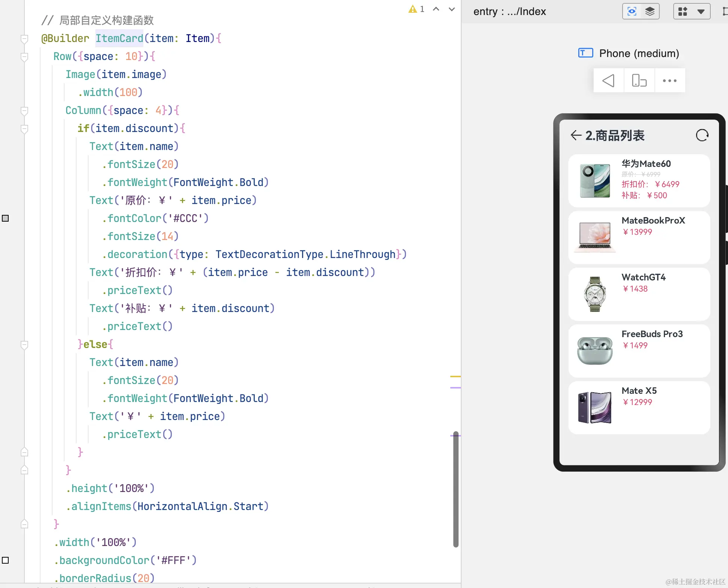Viewport: 728px width, 588px height.
Task: Click the previewer back triangle button
Action: [x=608, y=81]
